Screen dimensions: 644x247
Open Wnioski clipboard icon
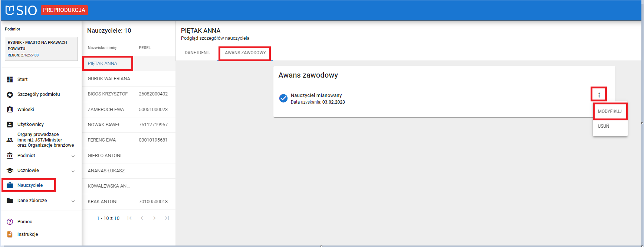[10, 110]
